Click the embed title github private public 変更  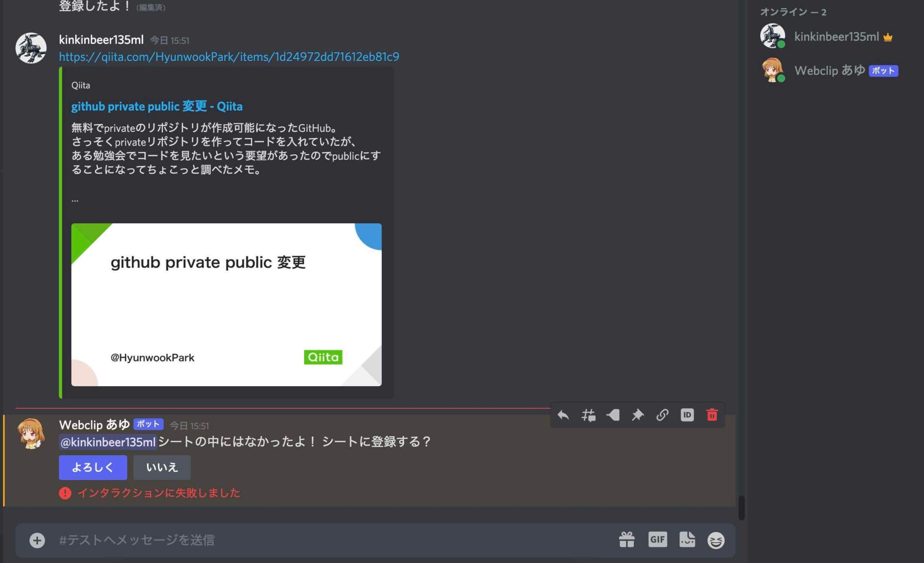tap(157, 106)
